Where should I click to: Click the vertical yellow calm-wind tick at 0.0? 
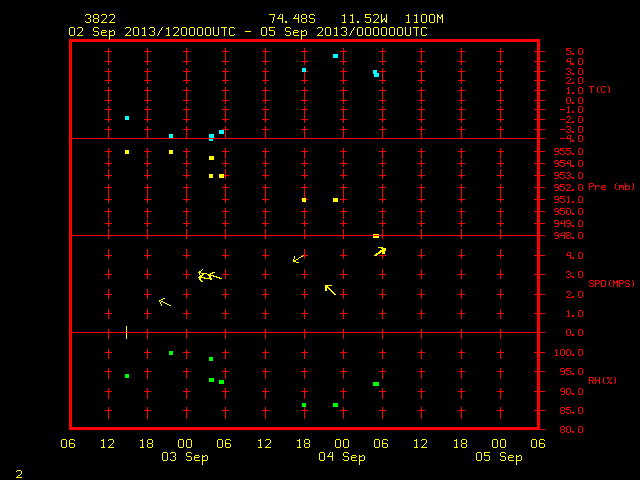point(127,332)
